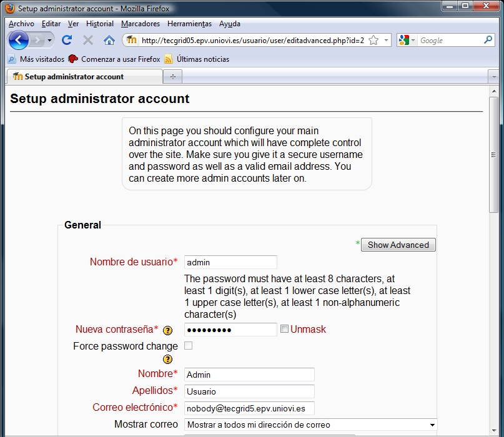Image resolution: width=504 pixels, height=437 pixels.
Task: Click the search magnifier icon
Action: [x=488, y=40]
